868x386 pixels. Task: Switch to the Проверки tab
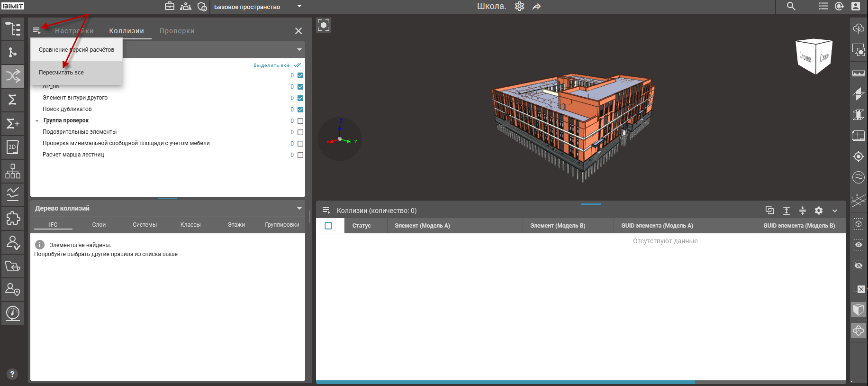177,31
